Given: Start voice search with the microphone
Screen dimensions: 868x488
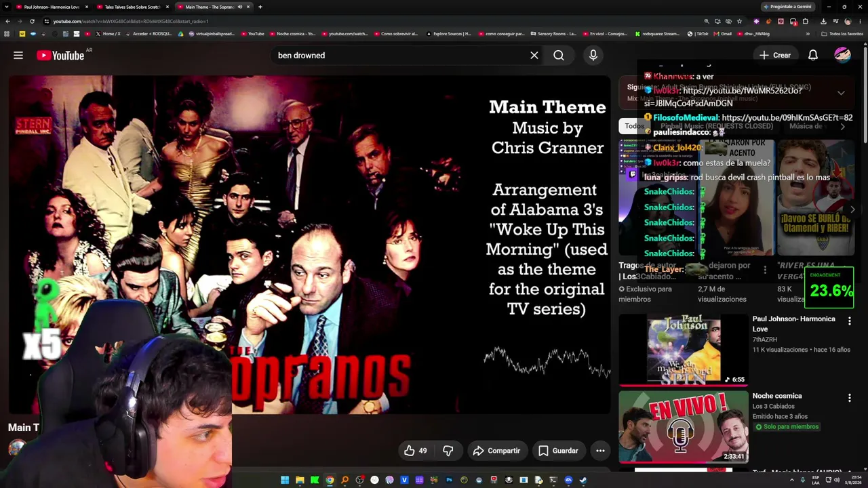Looking at the screenshot, I should point(593,56).
